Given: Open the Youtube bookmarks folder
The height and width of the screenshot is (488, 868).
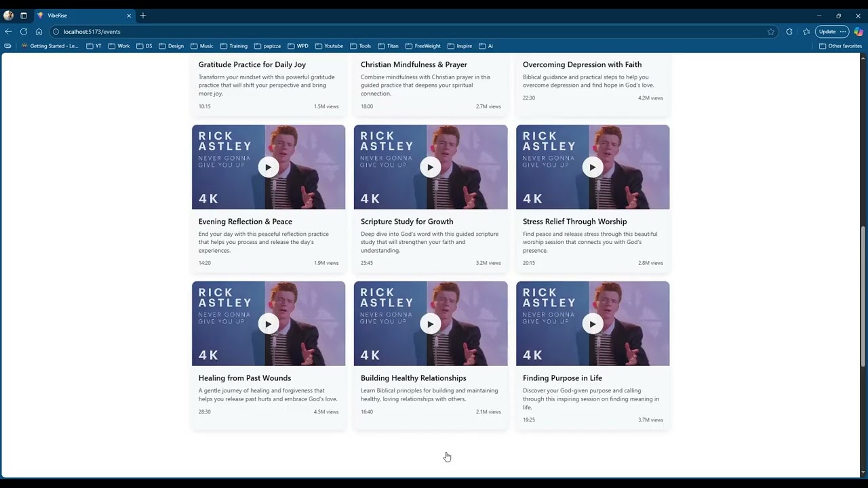Looking at the screenshot, I should click(330, 46).
